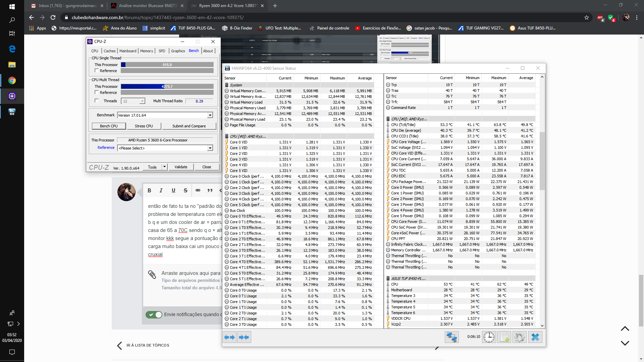Click CPU Single Thread score bar 515.9

tap(167, 65)
